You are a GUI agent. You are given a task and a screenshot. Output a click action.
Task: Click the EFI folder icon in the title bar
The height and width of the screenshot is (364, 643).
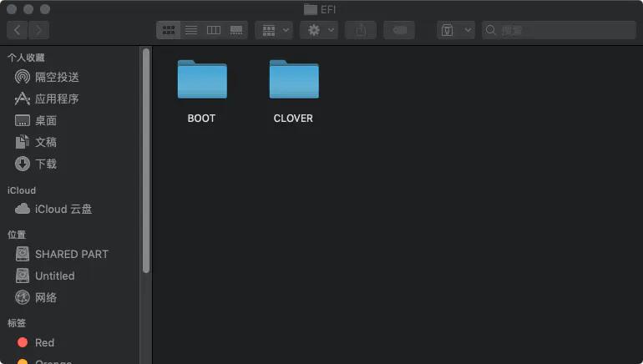click(311, 9)
